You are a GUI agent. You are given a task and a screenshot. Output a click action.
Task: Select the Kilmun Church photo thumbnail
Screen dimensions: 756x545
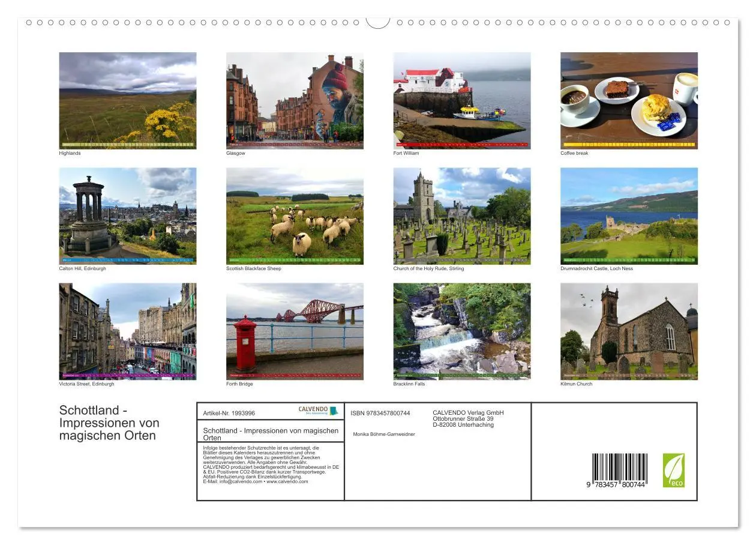tap(629, 331)
